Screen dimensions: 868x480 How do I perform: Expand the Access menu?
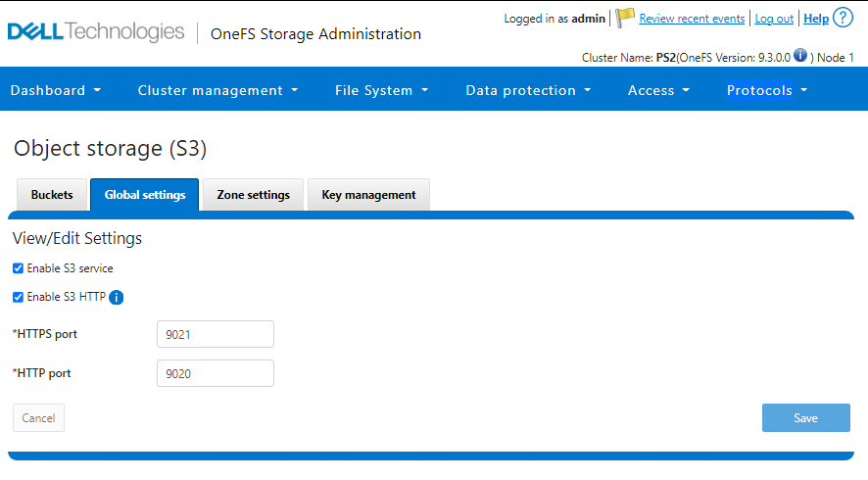tap(658, 90)
